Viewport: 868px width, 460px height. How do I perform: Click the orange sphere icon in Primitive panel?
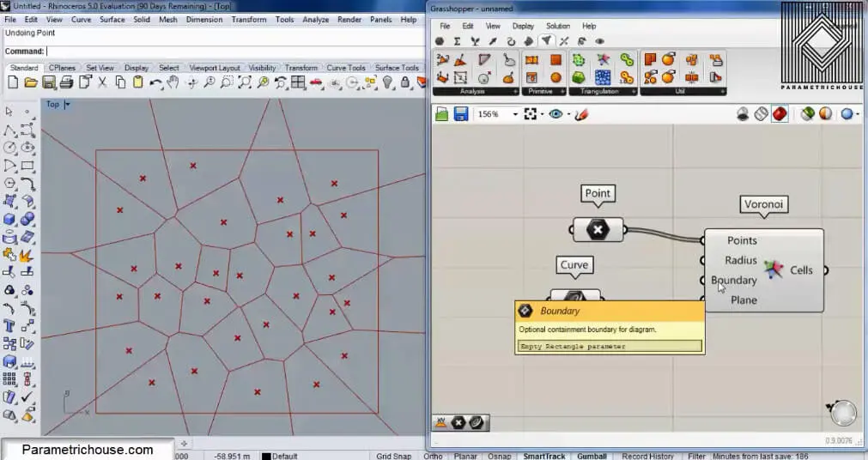(555, 77)
